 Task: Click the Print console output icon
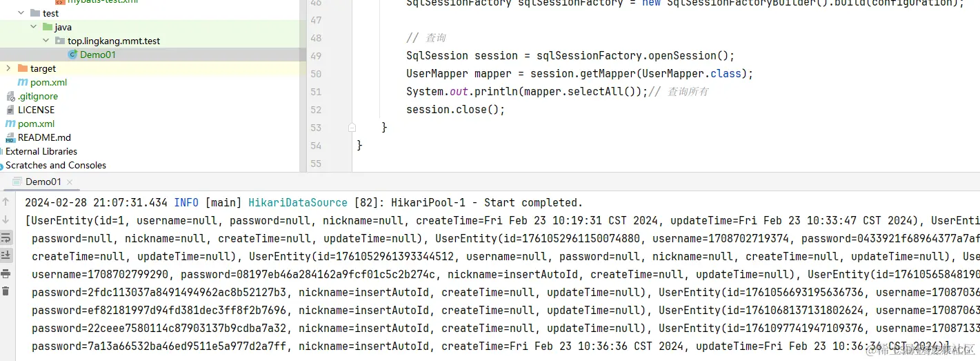tap(6, 273)
